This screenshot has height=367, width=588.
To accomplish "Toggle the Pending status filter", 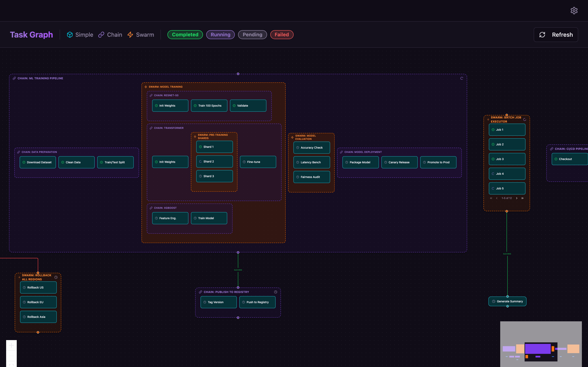I will click(x=252, y=34).
